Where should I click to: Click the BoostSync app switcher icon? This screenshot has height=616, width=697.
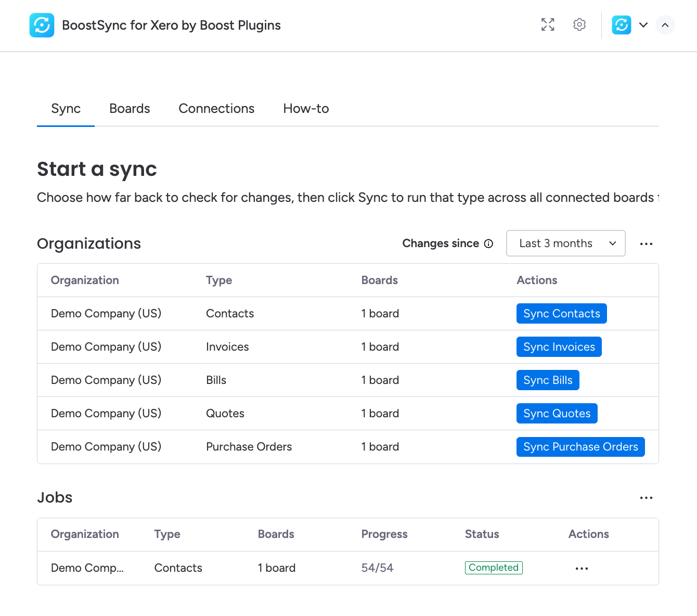[622, 25]
